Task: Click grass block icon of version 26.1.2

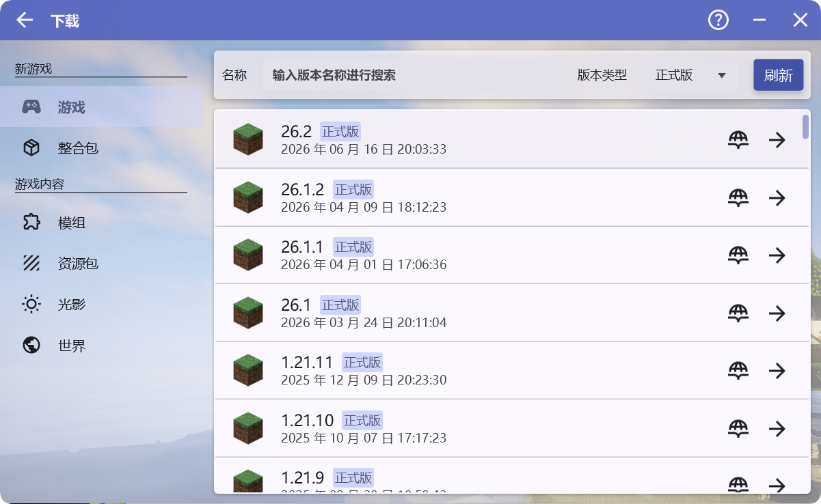Action: 247,197
